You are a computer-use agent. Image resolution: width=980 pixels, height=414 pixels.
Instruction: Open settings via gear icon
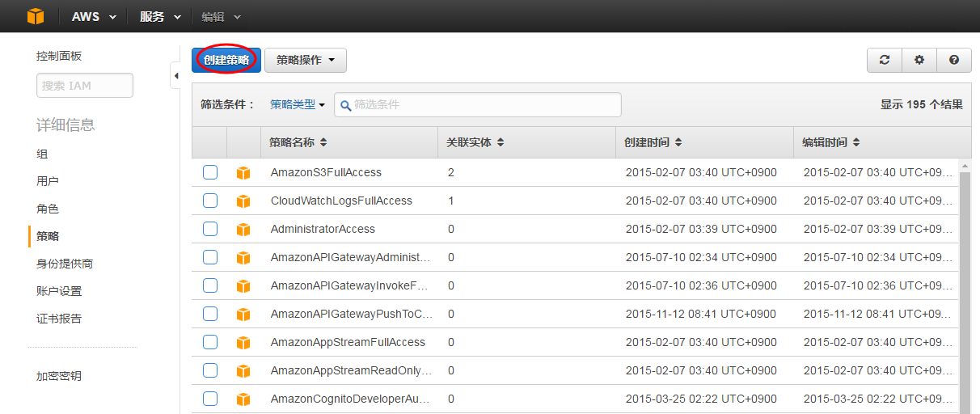[x=919, y=60]
